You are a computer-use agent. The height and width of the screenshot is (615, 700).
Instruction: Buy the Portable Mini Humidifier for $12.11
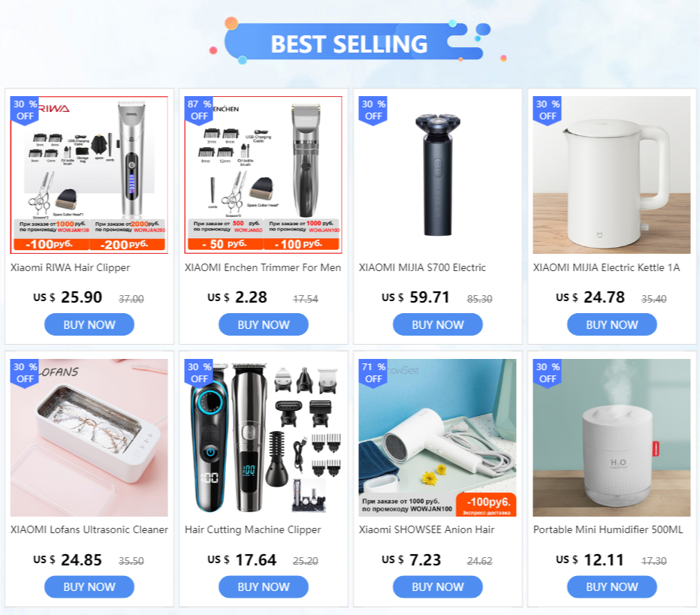click(x=611, y=586)
